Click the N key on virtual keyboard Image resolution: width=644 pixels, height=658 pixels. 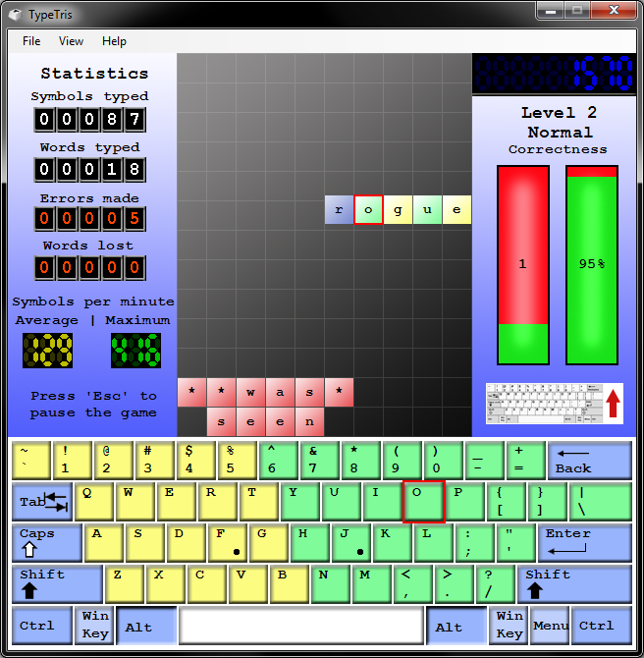[x=330, y=584]
